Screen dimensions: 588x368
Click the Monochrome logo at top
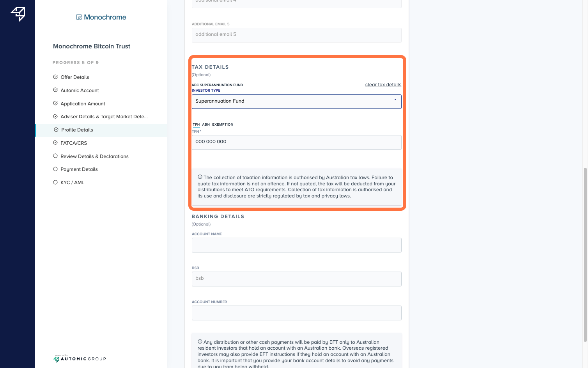coord(101,17)
